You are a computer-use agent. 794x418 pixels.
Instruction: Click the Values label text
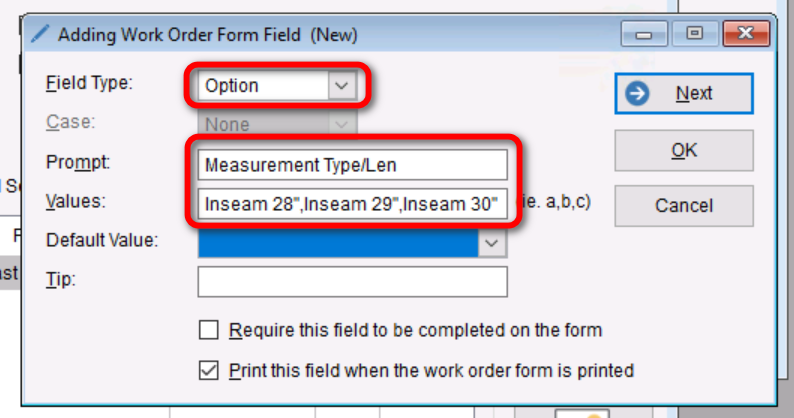pyautogui.click(x=76, y=202)
